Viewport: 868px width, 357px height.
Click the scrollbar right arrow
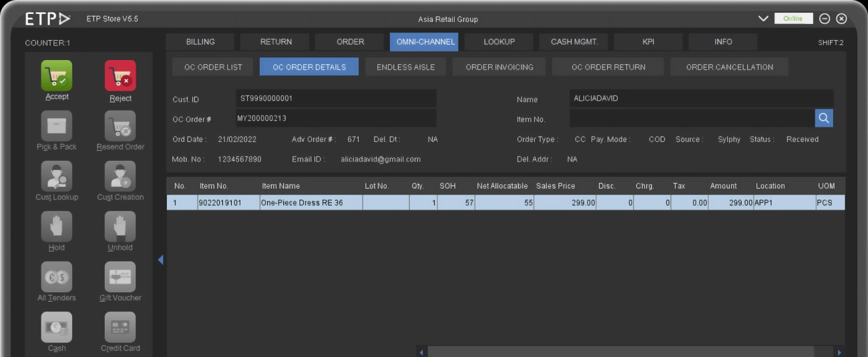pos(839,352)
